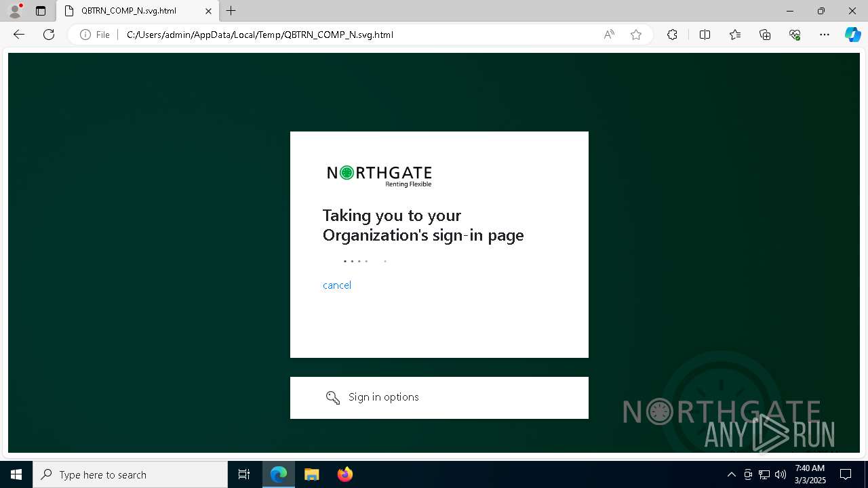Refresh the current page
This screenshot has height=488, width=868.
click(49, 35)
